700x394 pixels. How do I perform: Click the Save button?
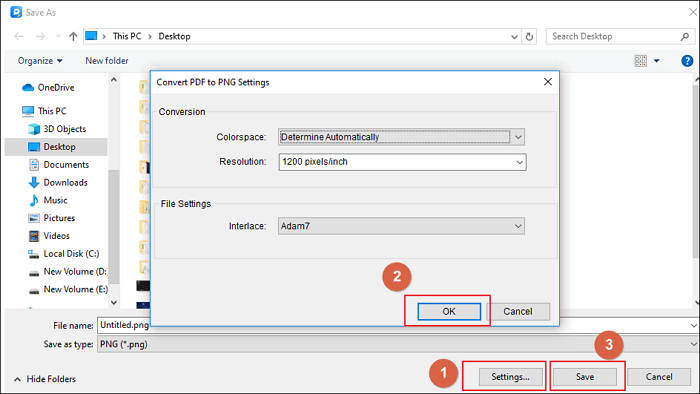585,377
